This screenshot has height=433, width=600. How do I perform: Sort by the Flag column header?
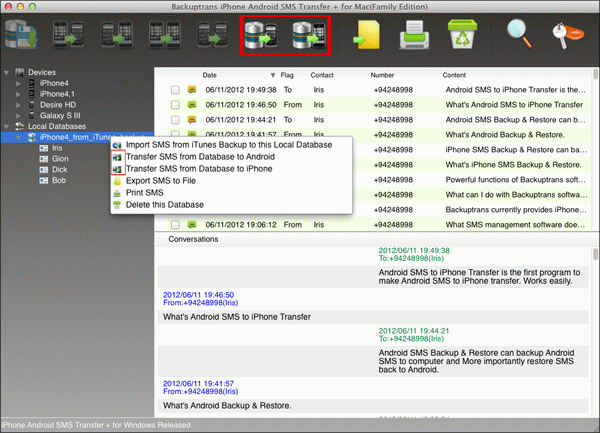tap(287, 75)
